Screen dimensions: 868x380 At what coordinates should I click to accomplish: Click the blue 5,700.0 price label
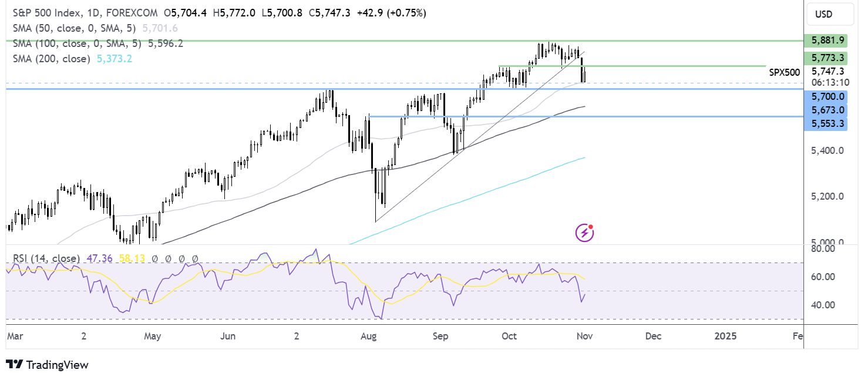click(827, 96)
